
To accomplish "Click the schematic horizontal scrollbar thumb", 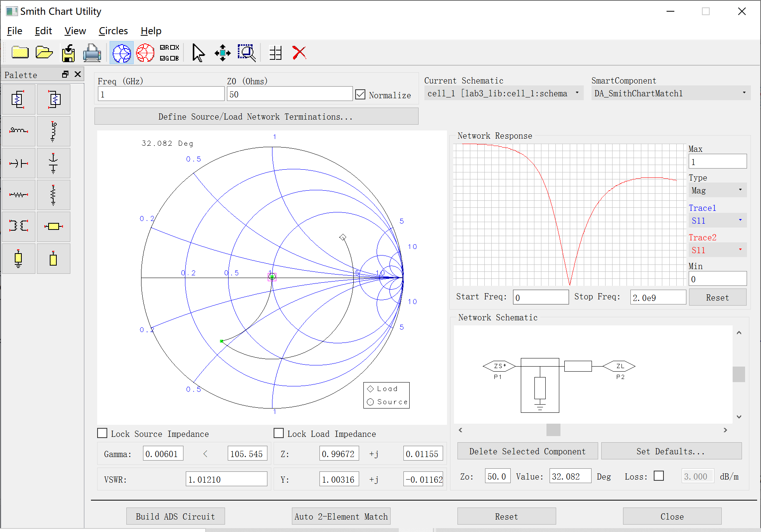I will click(x=553, y=430).
